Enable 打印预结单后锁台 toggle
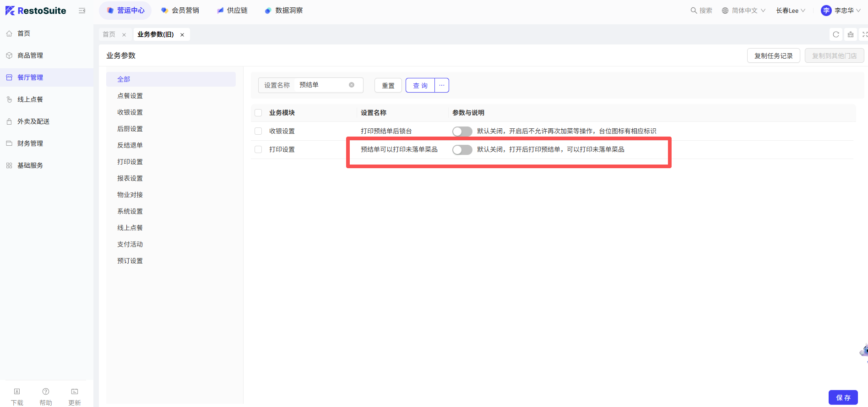Viewport: 868px width, 407px height. point(462,132)
